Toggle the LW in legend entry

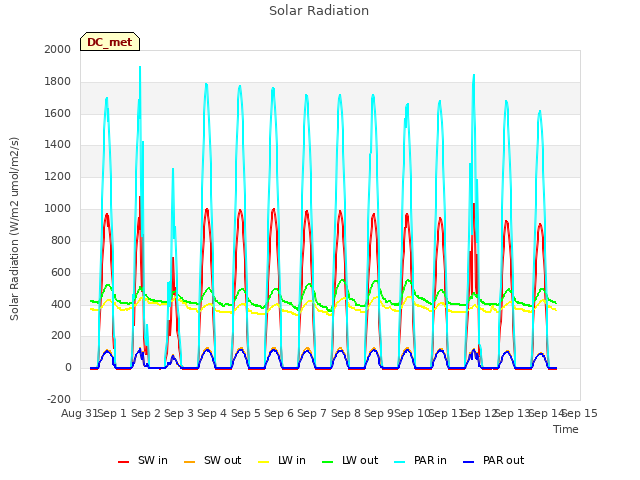coord(282,460)
